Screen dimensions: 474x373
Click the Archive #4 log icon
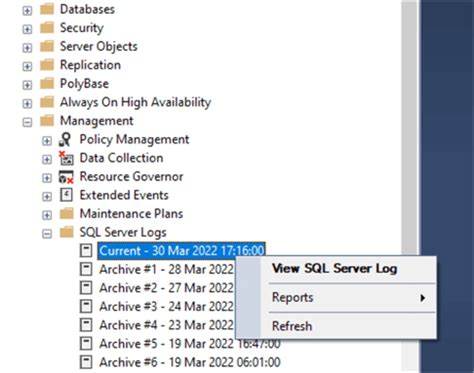pyautogui.click(x=86, y=325)
